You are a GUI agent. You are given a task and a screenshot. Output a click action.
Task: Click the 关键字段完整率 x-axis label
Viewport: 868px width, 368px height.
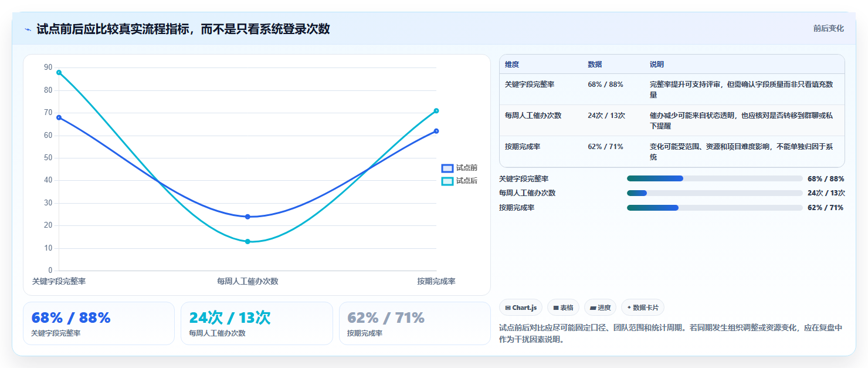point(59,282)
